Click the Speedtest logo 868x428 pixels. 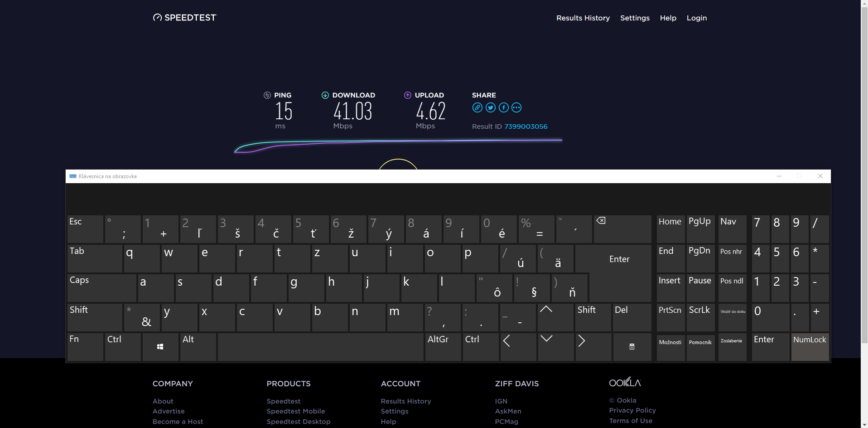click(185, 18)
